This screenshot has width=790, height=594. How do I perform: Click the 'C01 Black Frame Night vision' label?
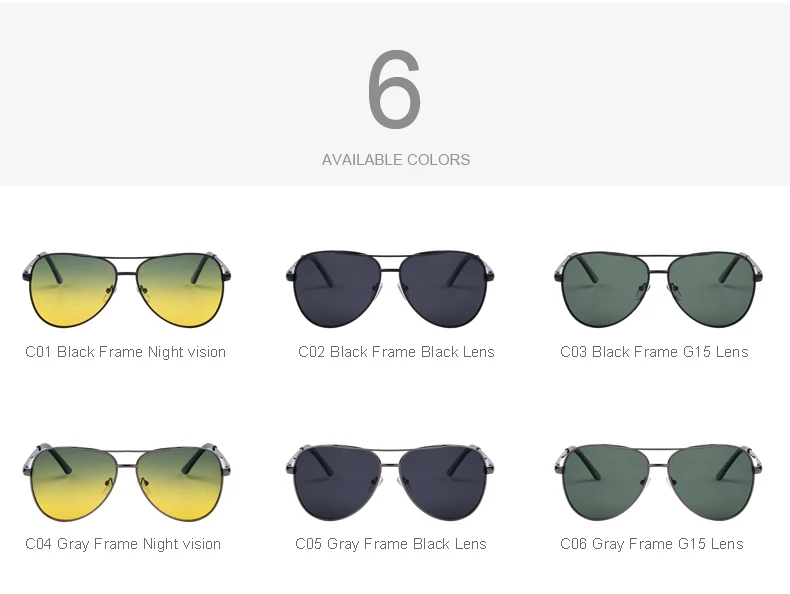tap(125, 352)
